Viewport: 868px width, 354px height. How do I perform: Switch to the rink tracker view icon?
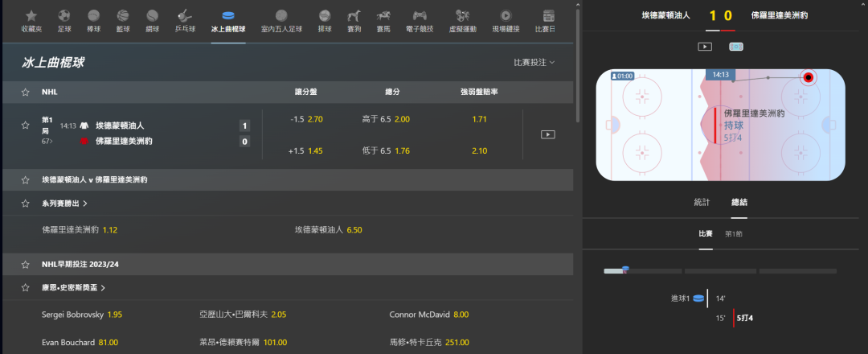pyautogui.click(x=735, y=47)
